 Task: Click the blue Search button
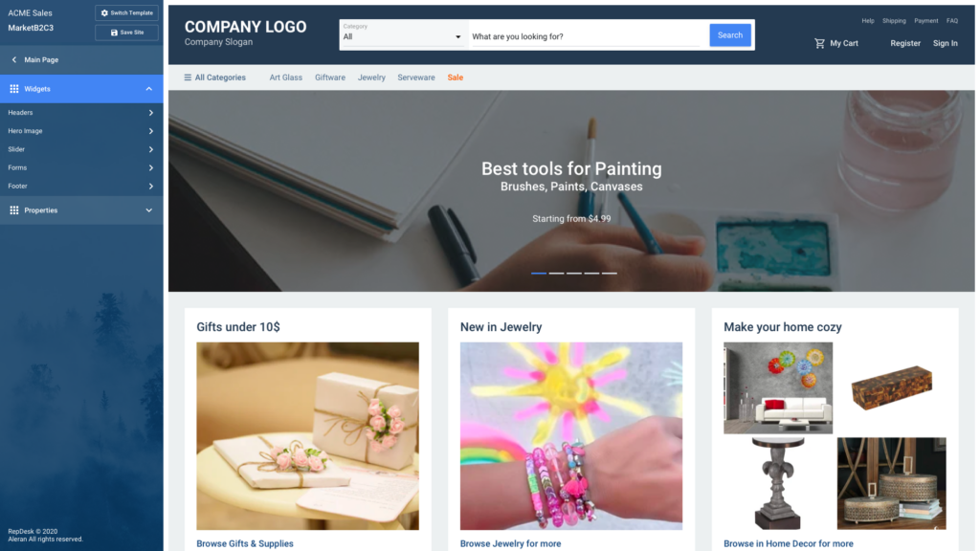(730, 35)
